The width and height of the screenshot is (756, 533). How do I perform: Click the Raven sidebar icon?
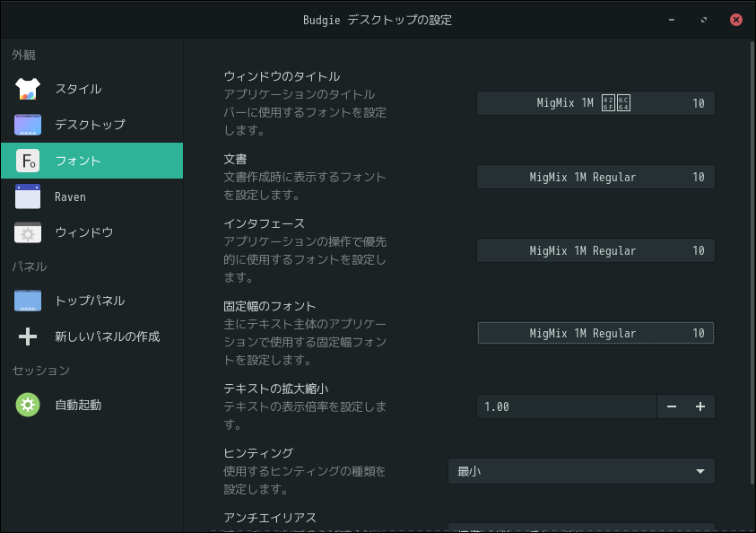point(28,197)
